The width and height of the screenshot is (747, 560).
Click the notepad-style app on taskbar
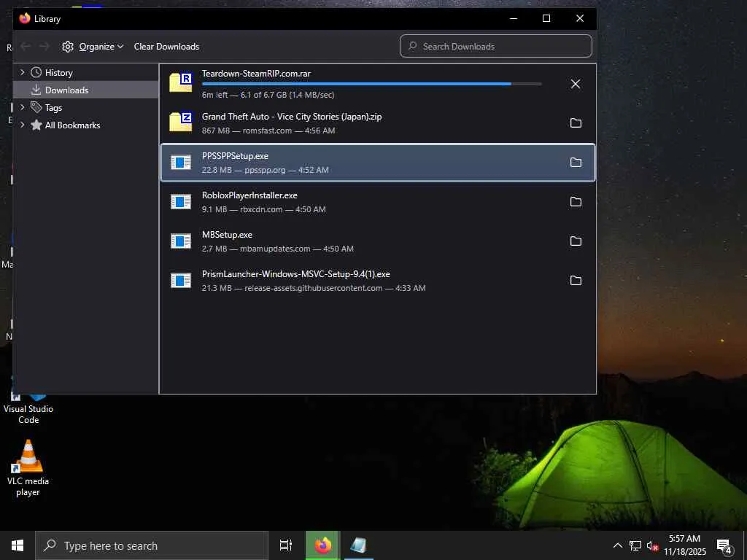[359, 545]
